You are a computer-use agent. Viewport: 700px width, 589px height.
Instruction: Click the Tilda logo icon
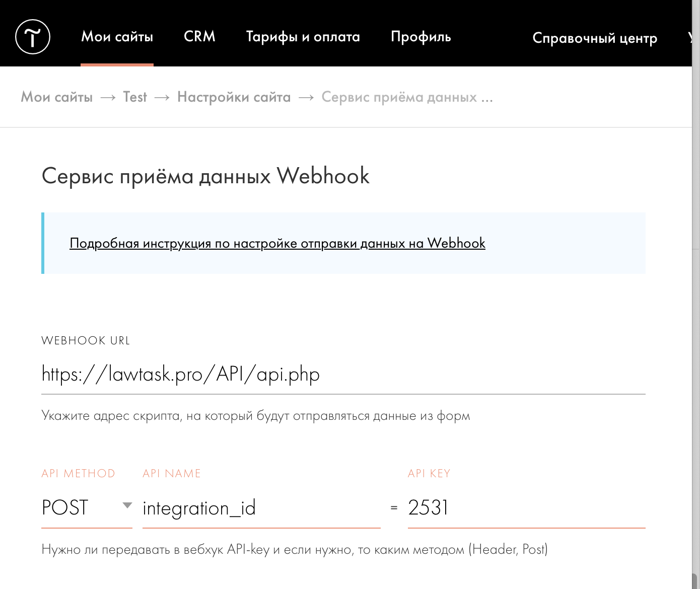tap(33, 37)
